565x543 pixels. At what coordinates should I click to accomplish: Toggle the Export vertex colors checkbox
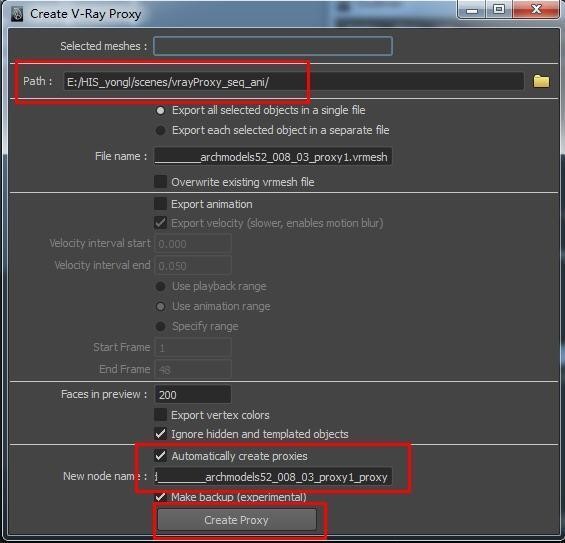coord(160,415)
